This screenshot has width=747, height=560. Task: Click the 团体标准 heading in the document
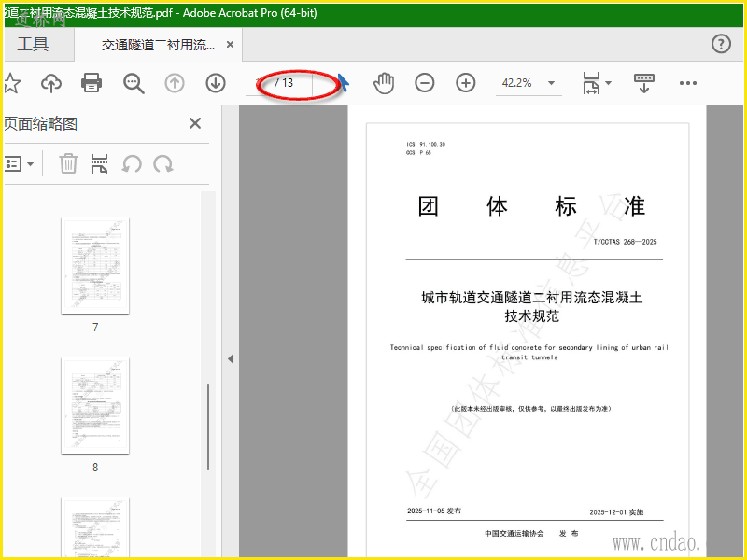(x=531, y=206)
